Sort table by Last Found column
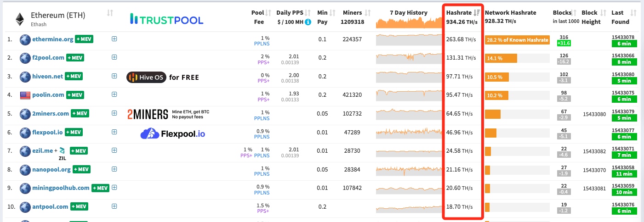 tap(634, 13)
